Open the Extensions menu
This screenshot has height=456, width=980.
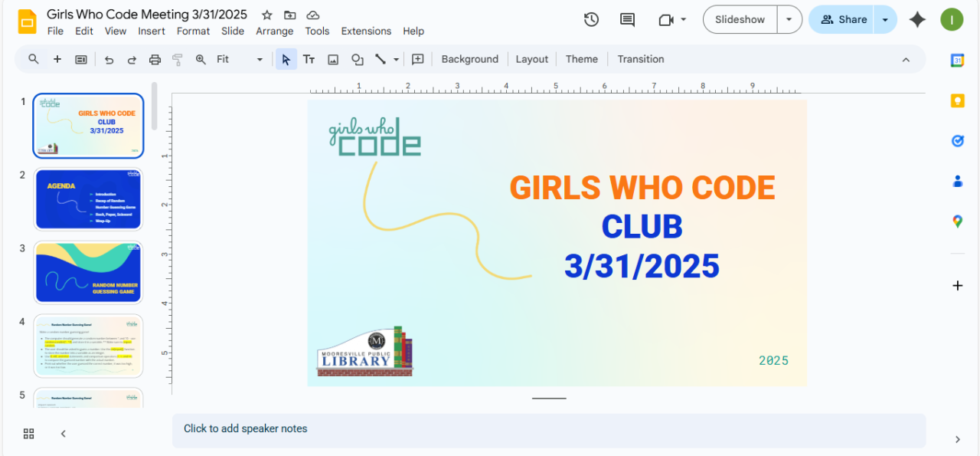[x=366, y=31]
